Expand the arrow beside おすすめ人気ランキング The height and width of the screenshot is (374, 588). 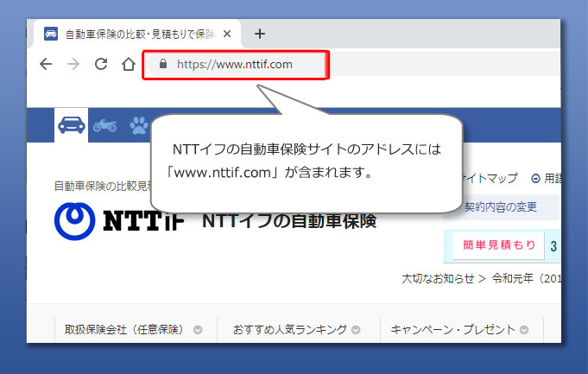(x=356, y=330)
